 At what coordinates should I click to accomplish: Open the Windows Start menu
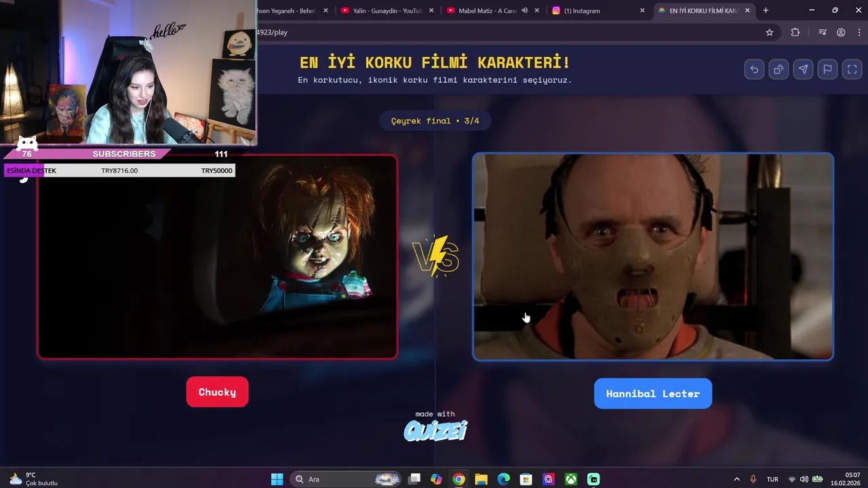(277, 479)
